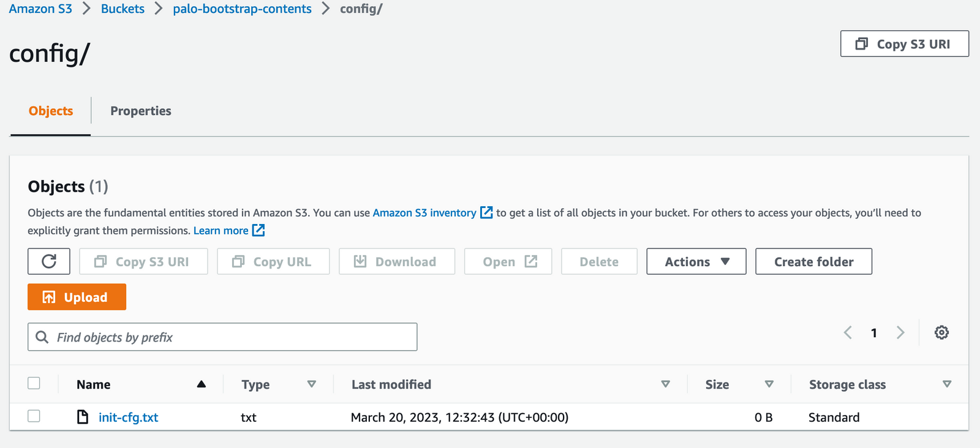Click the Name column header
The image size is (980, 448).
(94, 384)
